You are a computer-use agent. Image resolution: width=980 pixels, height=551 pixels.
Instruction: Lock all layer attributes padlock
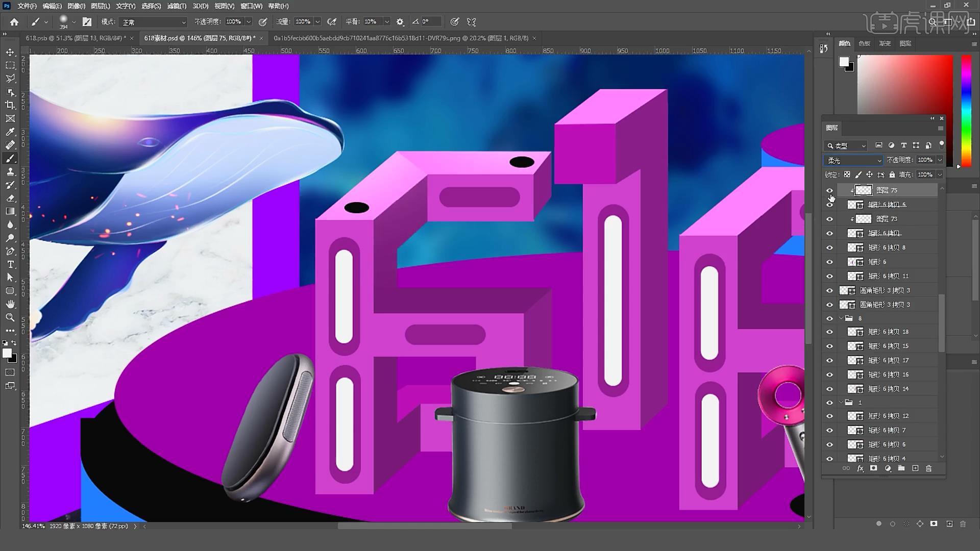pos(892,174)
